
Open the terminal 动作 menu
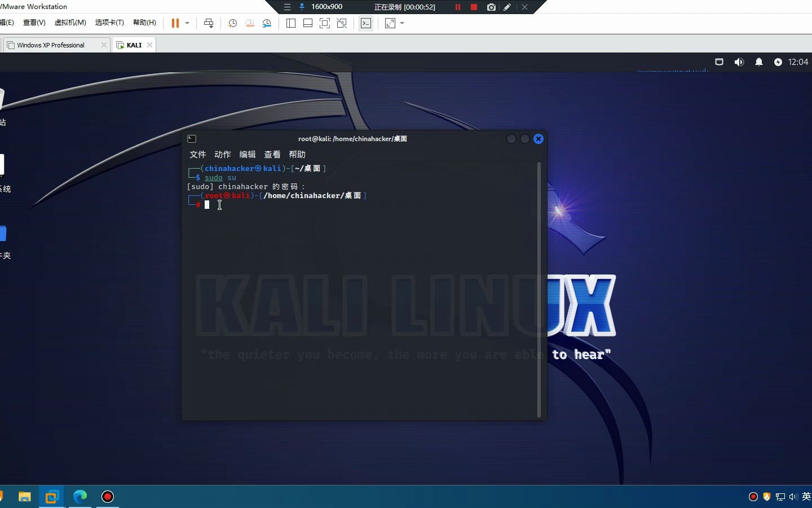point(223,154)
